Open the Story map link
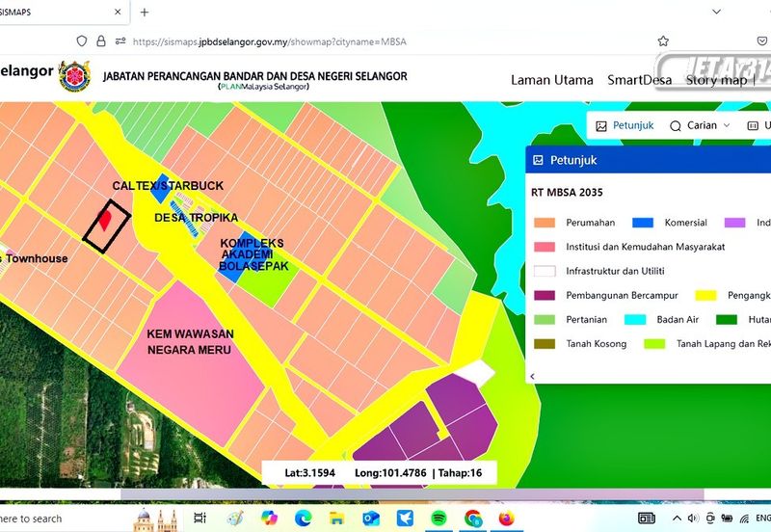Screen dimensions: 771x532 pyautogui.click(x=715, y=80)
